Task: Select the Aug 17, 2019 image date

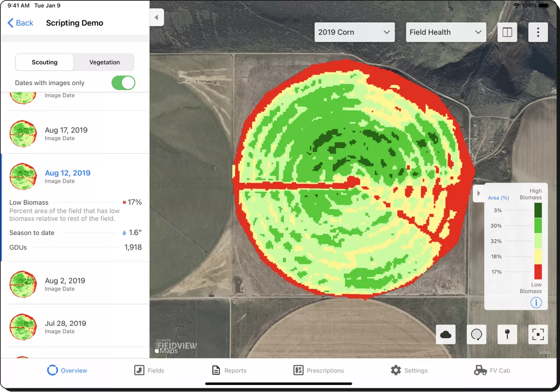Action: 66,130
